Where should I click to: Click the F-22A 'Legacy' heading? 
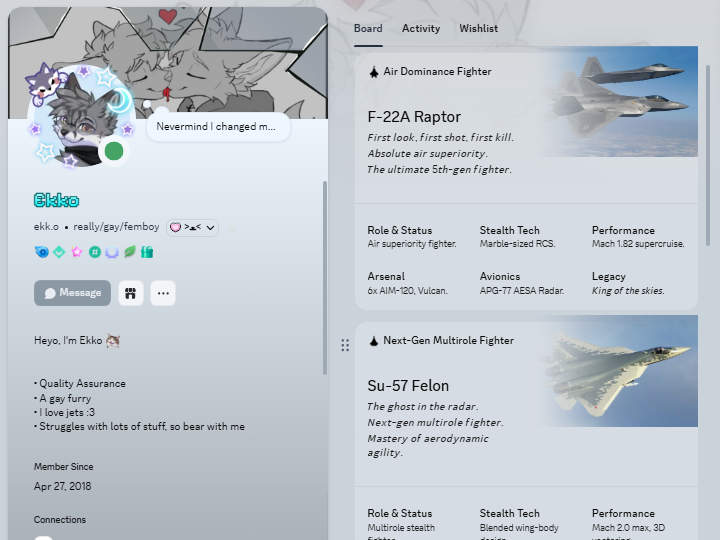pyautogui.click(x=608, y=276)
